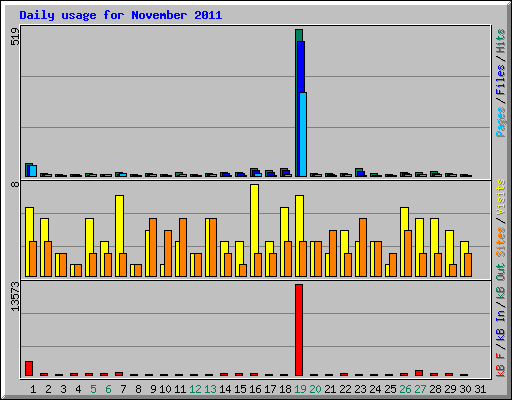Click day label 10 on the x-axis

[165, 389]
